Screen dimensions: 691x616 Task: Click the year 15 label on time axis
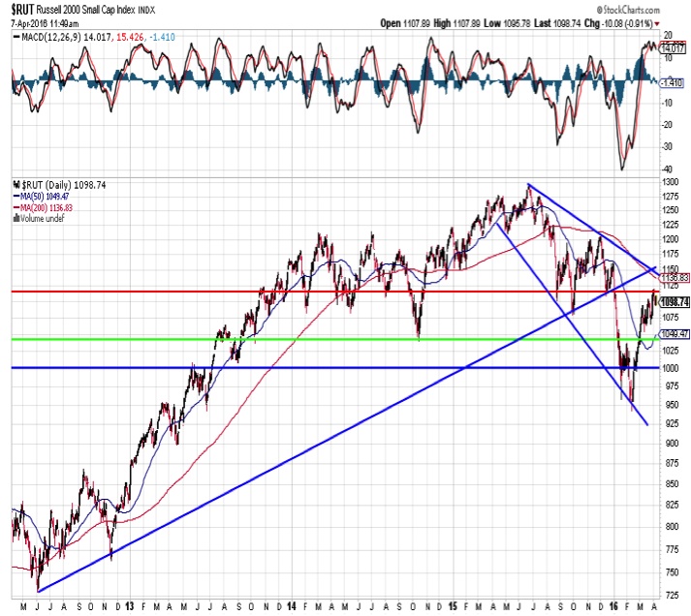pyautogui.click(x=453, y=606)
